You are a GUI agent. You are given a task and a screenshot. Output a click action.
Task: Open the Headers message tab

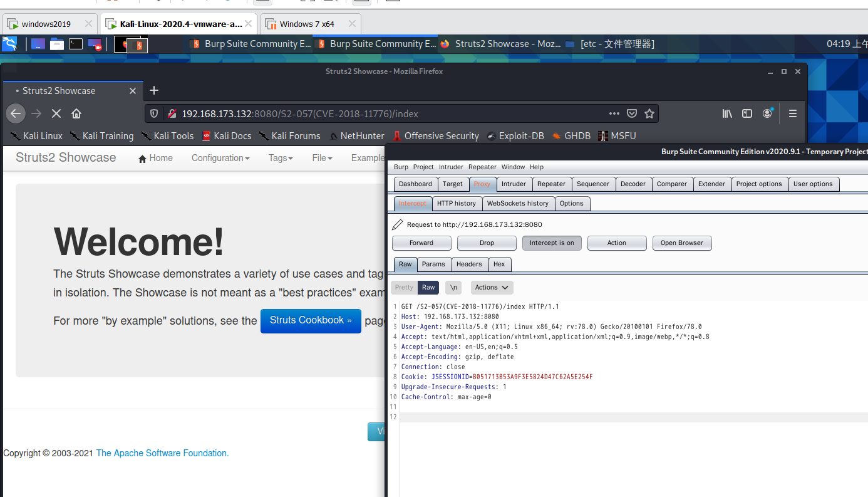coord(469,264)
